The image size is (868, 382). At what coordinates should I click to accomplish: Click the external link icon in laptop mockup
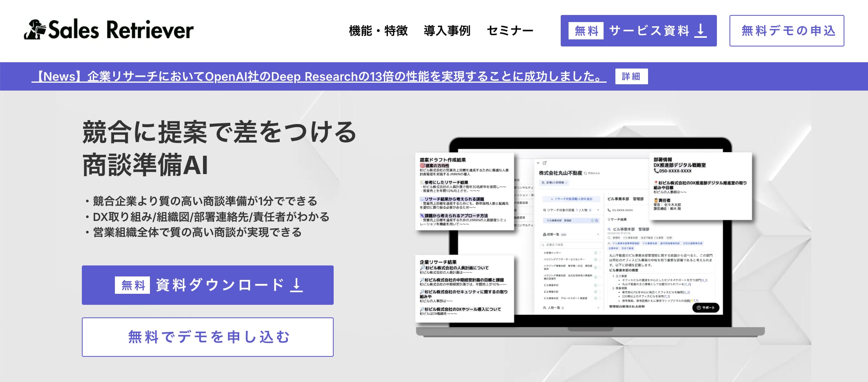click(545, 163)
